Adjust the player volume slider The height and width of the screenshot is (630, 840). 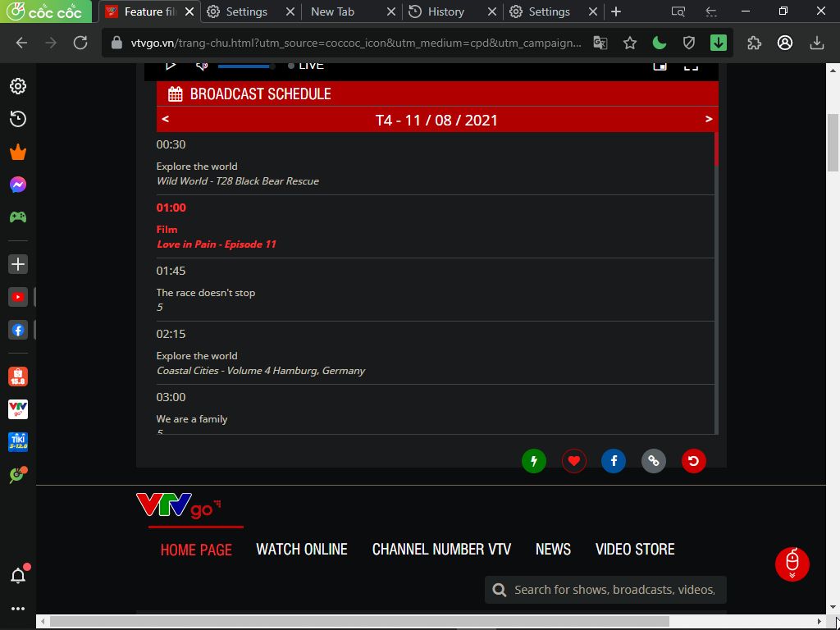click(x=246, y=66)
